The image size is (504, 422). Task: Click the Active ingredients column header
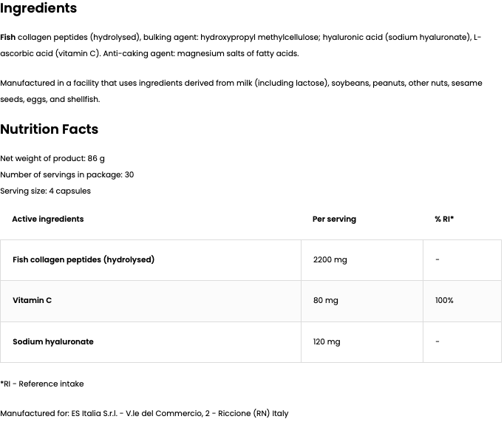click(x=48, y=219)
